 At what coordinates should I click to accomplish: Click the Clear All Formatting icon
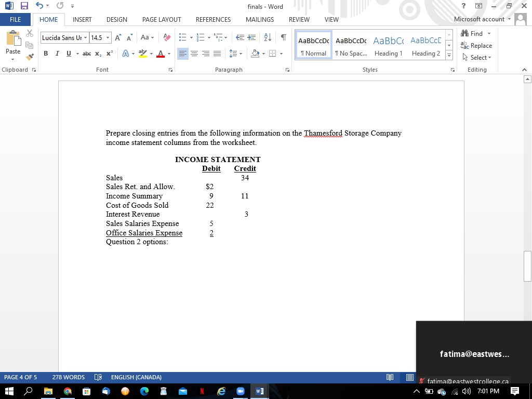[166, 37]
